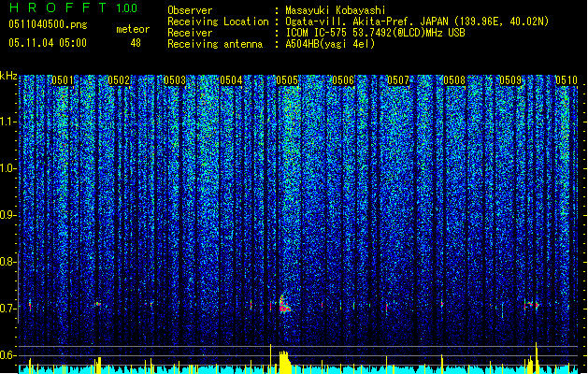Click the tall yellow power burst below 0505
Image resolution: width=588 pixels, height=374 pixels.
click(284, 362)
